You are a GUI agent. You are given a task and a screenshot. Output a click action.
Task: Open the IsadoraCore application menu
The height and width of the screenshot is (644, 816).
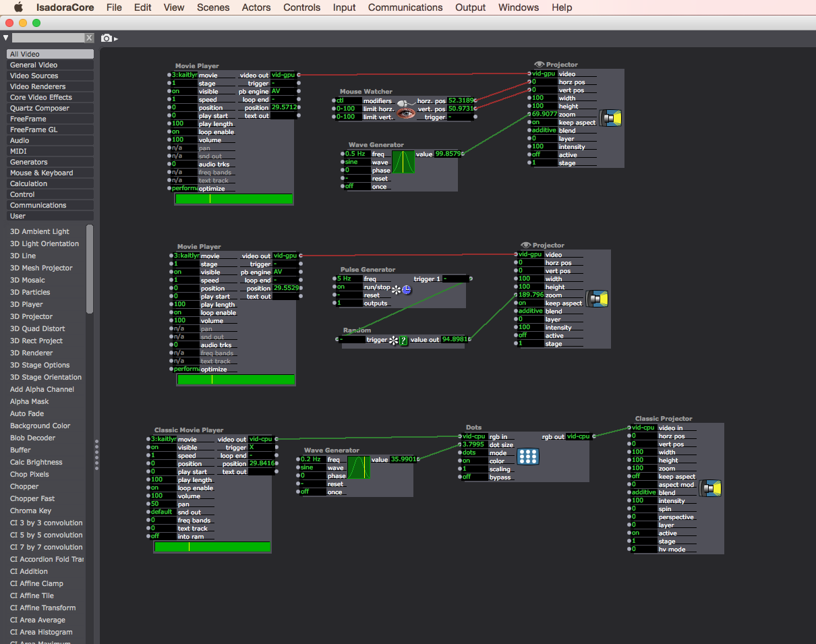[65, 7]
